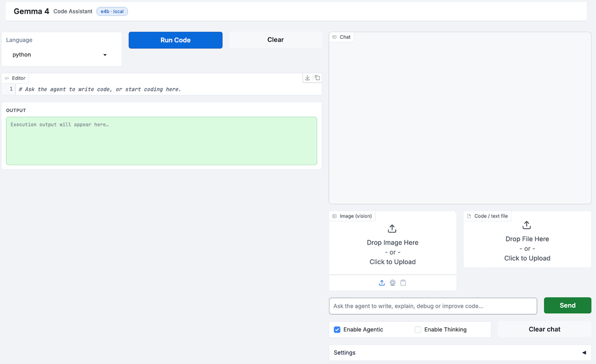Click the Code Assistant subtitle
The height and width of the screenshot is (364, 596).
click(x=73, y=11)
